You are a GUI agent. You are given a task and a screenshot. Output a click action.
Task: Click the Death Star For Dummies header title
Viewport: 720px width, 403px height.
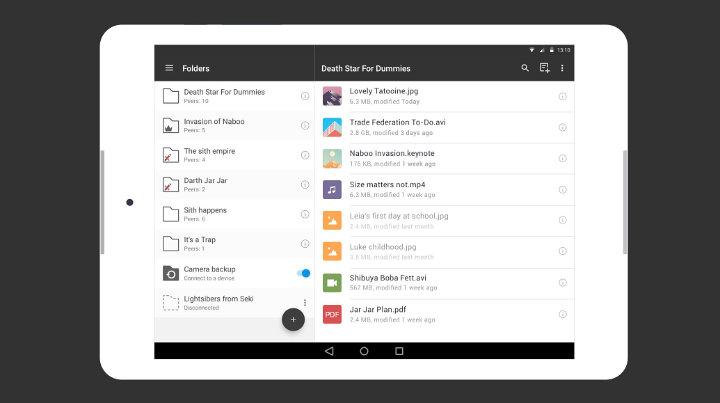click(x=366, y=68)
